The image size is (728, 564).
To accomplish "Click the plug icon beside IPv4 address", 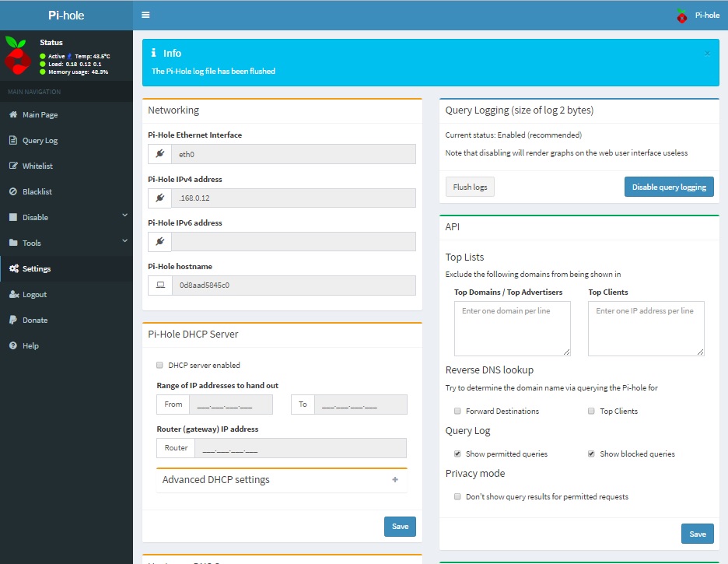I will [x=160, y=198].
